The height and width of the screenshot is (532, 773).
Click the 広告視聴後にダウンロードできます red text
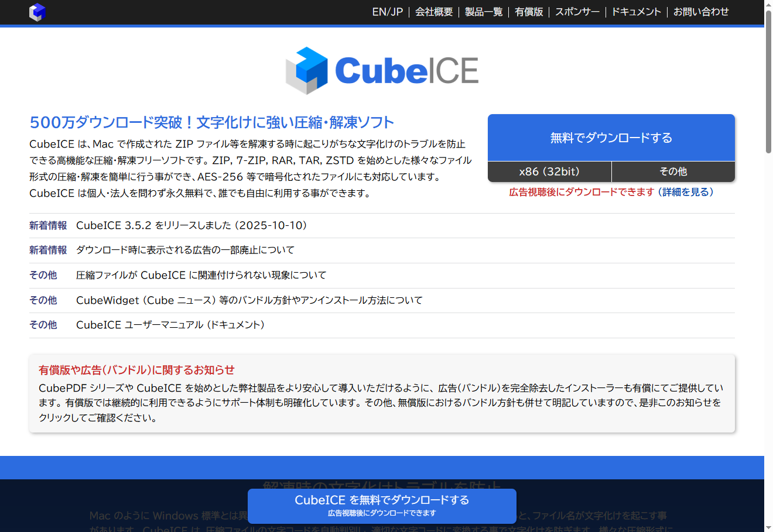point(581,192)
